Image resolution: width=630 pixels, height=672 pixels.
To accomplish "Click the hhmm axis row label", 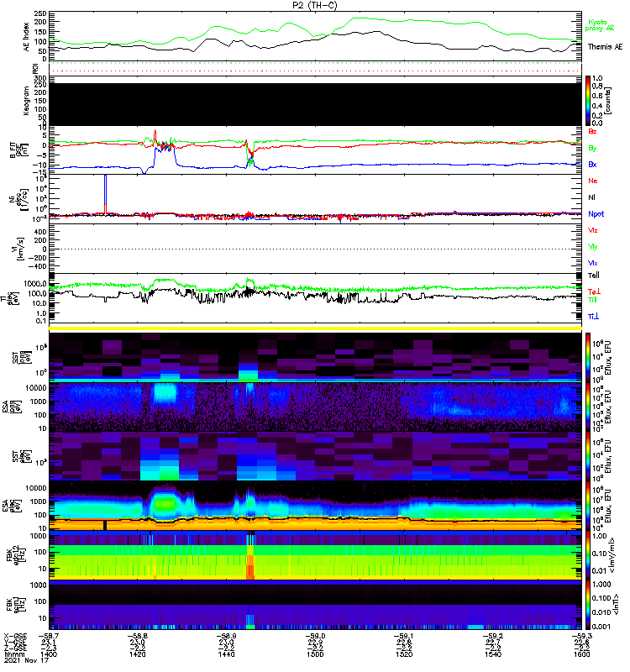I will [13, 654].
